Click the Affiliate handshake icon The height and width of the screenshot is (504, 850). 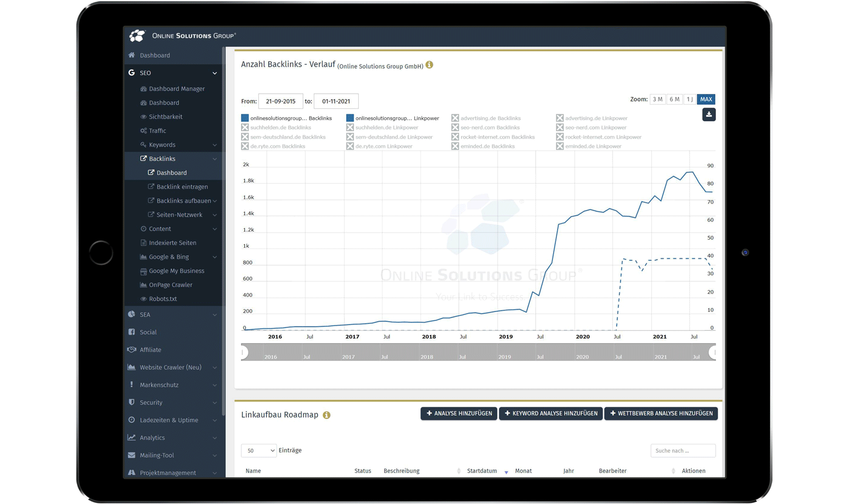(131, 349)
